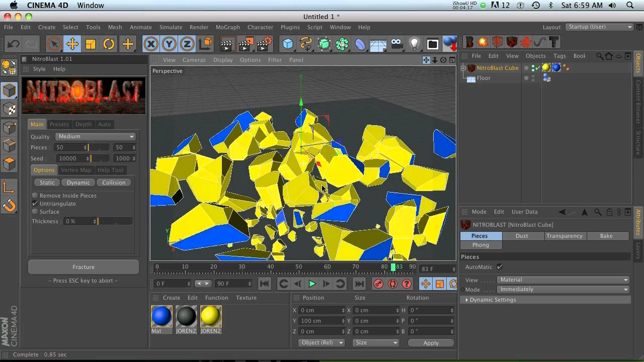Select the blue Mat material thumbnail

point(162,316)
